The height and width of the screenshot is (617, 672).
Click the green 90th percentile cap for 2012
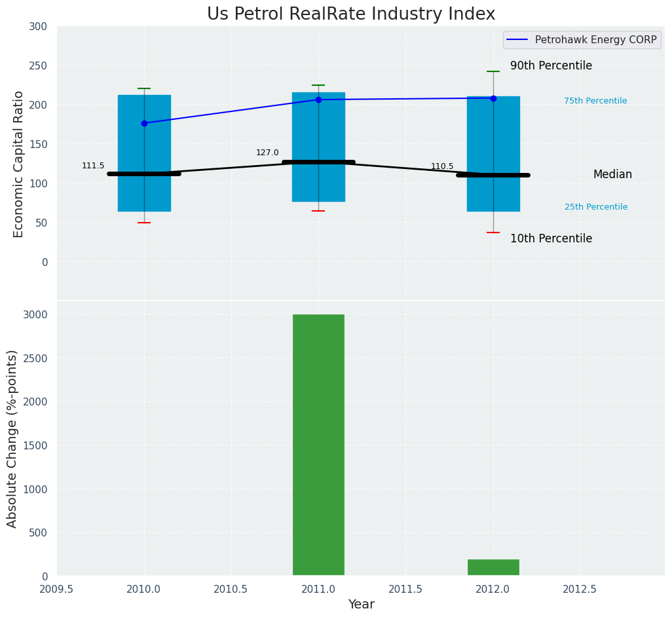(x=493, y=71)
